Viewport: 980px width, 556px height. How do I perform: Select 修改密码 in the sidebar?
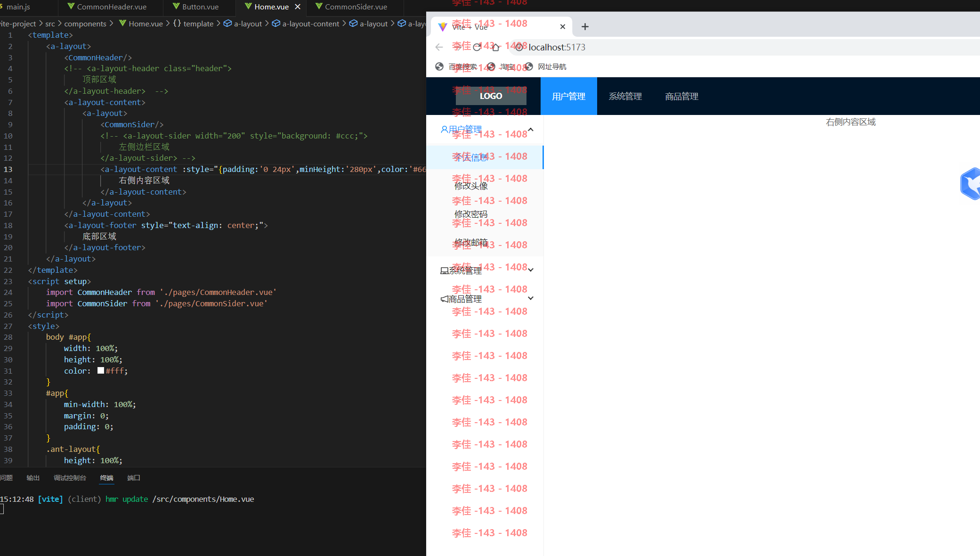point(485,214)
